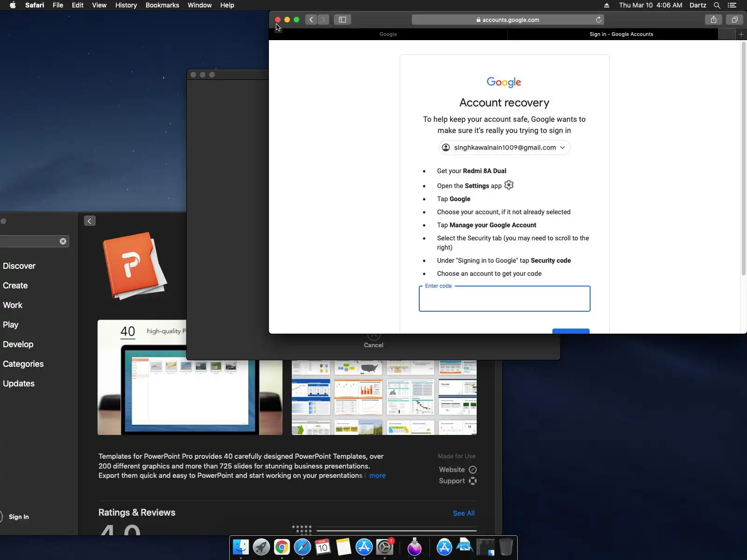Click the Ratings & Reviews heading
747x560 pixels.
[137, 512]
